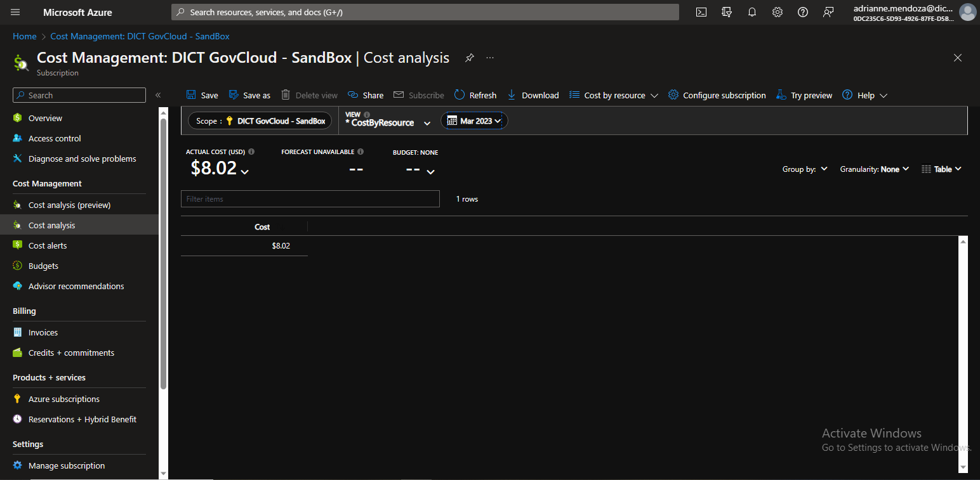Viewport: 980px width, 480px height.
Task: Share the cost analysis view
Action: click(366, 95)
